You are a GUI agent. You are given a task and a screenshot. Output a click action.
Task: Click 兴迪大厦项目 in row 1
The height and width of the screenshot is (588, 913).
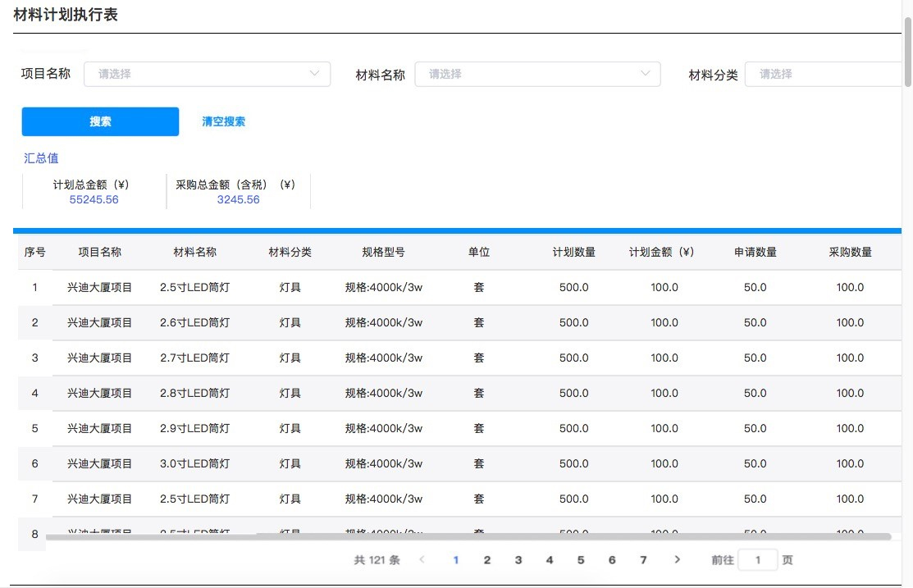(x=99, y=288)
